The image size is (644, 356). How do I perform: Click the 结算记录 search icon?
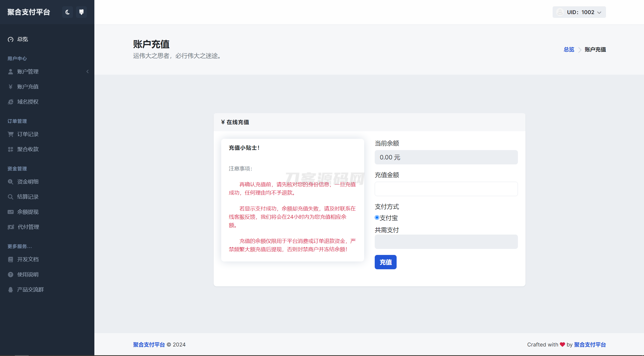10,197
